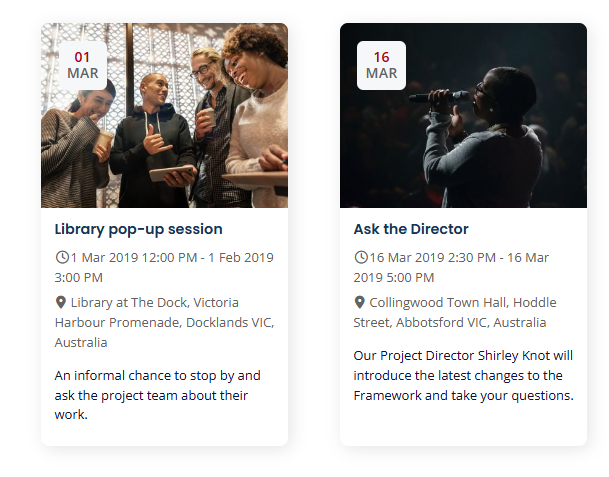Click the 'Our Project Director Shirley Knot' description
The height and width of the screenshot is (477, 609).
click(463, 375)
